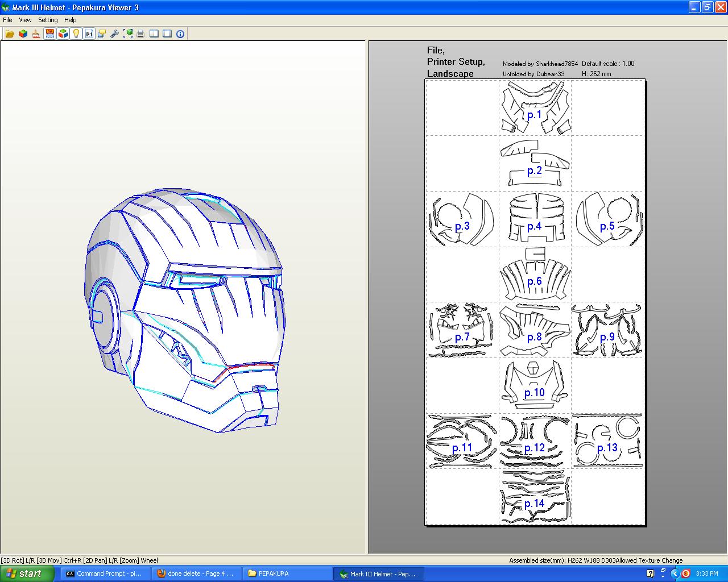
Task: Open settings with the wrench icon
Action: [x=114, y=34]
